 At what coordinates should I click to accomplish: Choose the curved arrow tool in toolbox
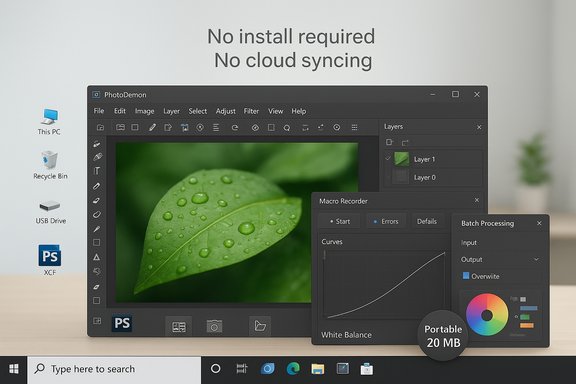click(97, 272)
